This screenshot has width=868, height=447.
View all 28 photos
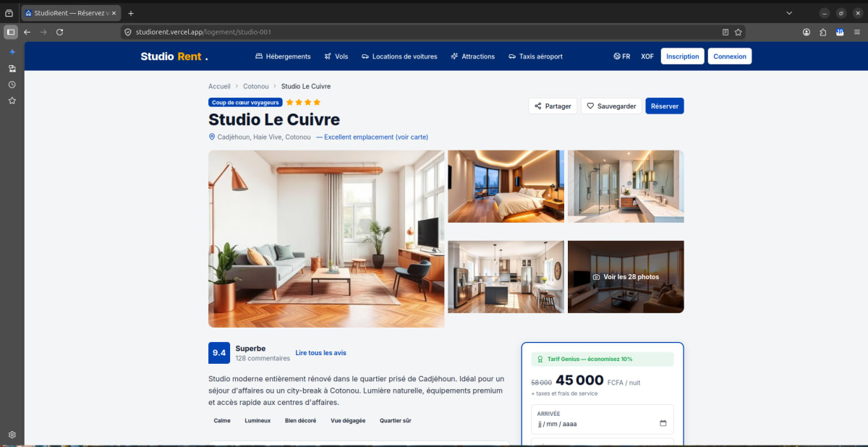626,277
